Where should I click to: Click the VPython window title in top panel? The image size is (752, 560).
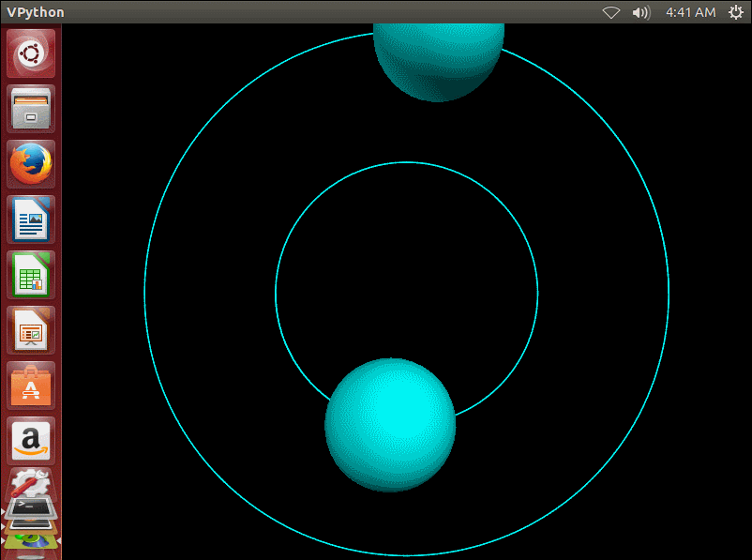36,12
